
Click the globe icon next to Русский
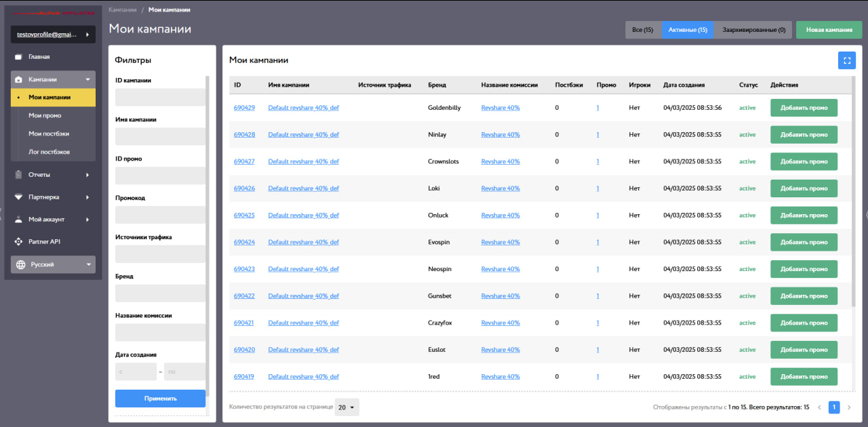point(20,265)
